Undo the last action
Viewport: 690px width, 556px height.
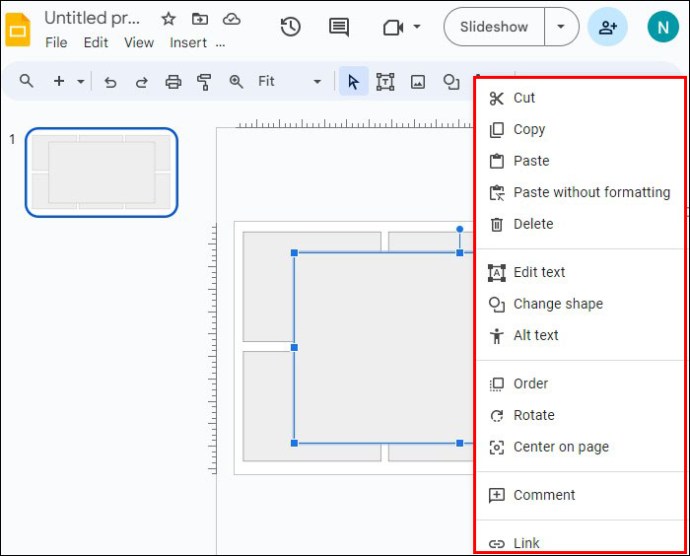pos(110,82)
